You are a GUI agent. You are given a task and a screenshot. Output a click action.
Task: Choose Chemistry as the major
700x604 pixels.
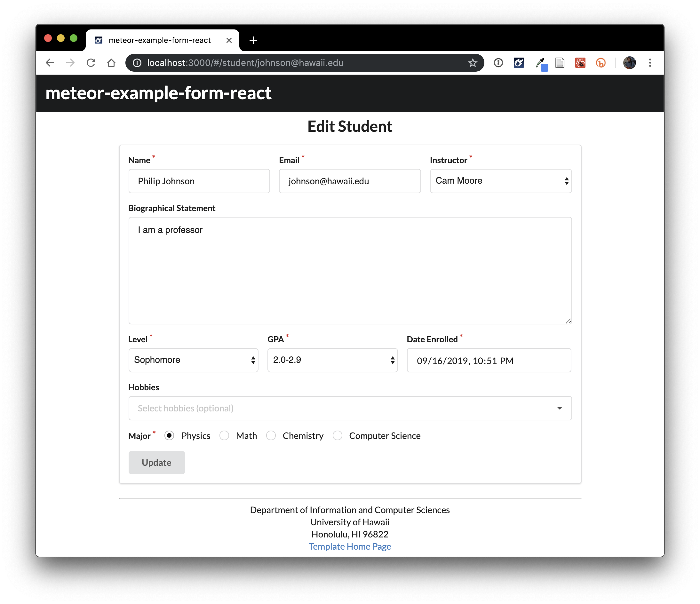pyautogui.click(x=271, y=435)
